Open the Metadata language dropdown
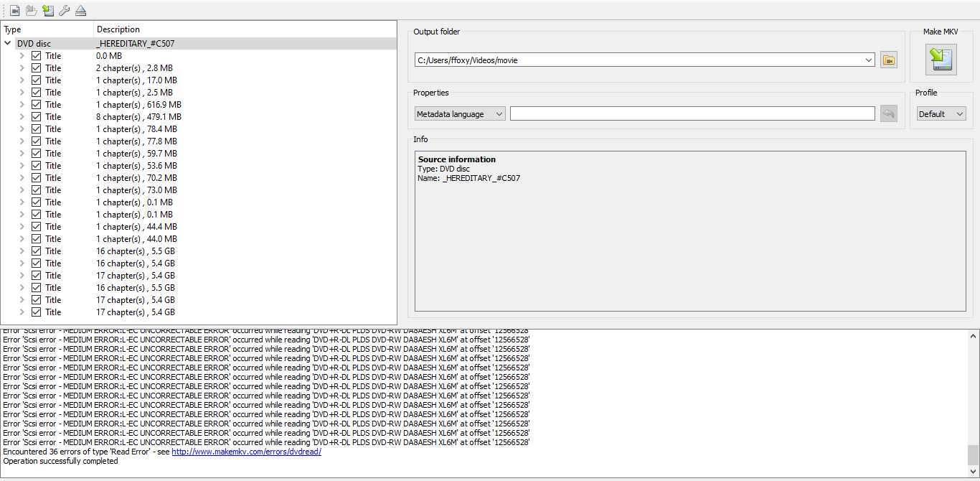The height and width of the screenshot is (481, 980). (460, 113)
